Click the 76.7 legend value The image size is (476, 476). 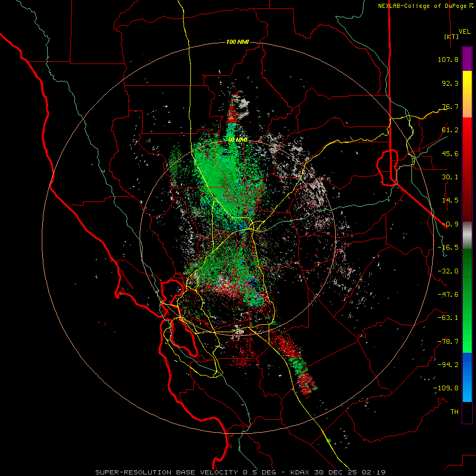[450, 106]
